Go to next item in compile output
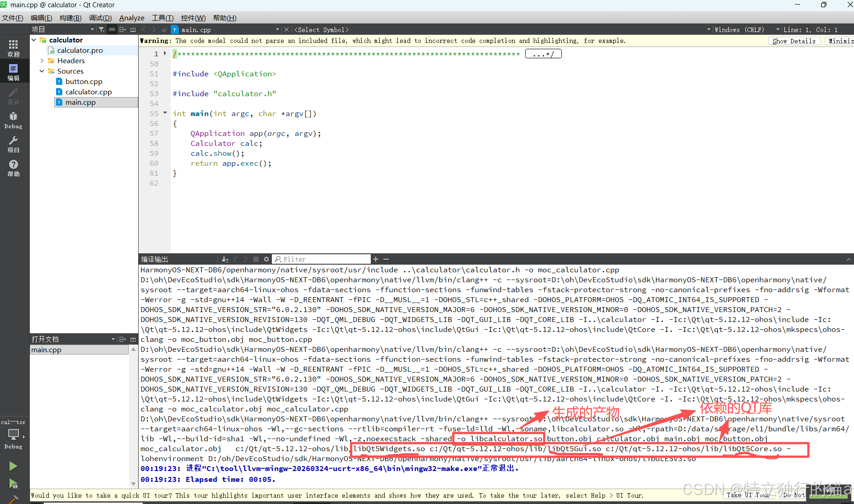 click(246, 259)
